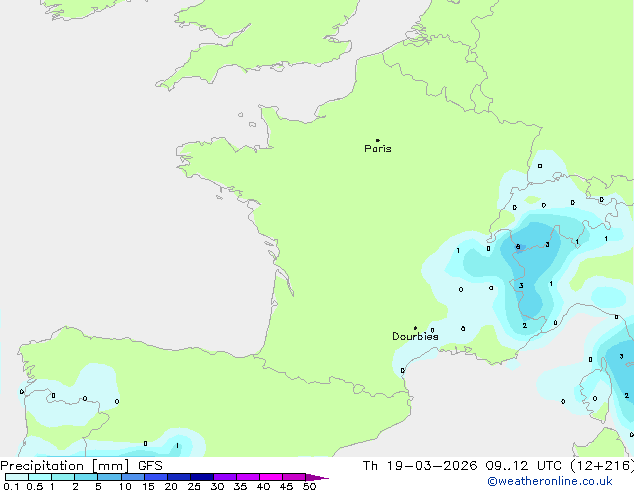Pick the purple swatch between 30 and 35
Viewport: 634px width, 490px height.
tap(225, 477)
